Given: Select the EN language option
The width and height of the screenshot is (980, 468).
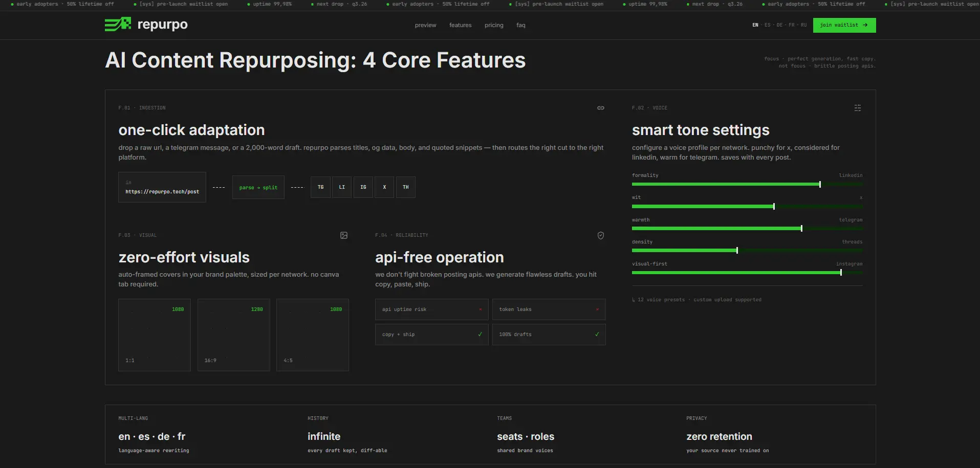Looking at the screenshot, I should 755,25.
